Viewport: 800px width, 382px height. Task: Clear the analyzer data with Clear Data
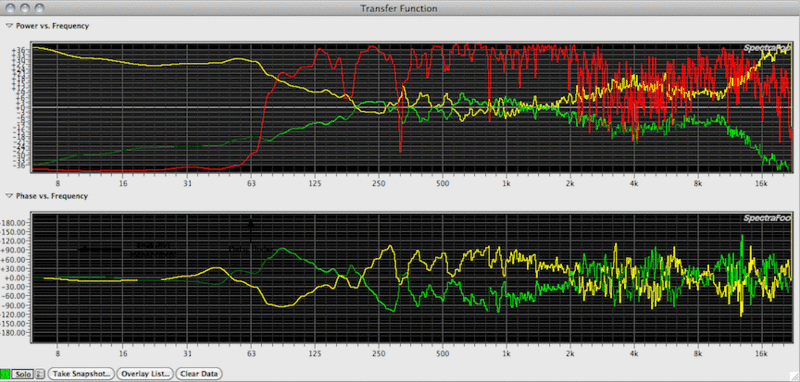(x=199, y=374)
